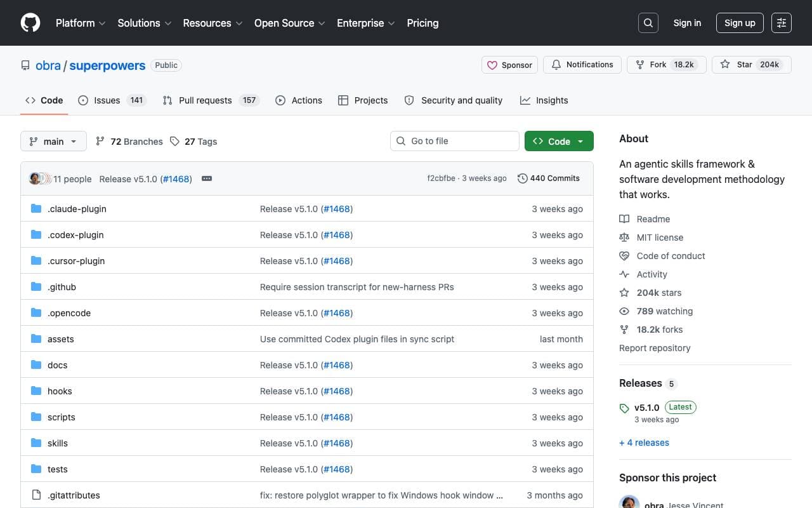Expand the Platform menu in header
The image size is (812, 508).
click(81, 23)
